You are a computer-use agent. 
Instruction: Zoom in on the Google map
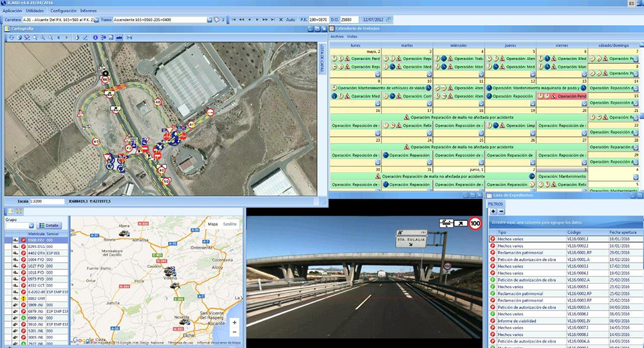pyautogui.click(x=234, y=322)
